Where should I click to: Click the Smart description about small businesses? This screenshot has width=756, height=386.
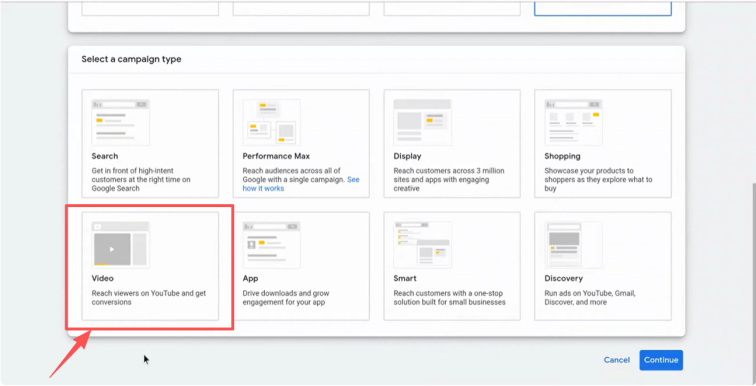(x=449, y=298)
